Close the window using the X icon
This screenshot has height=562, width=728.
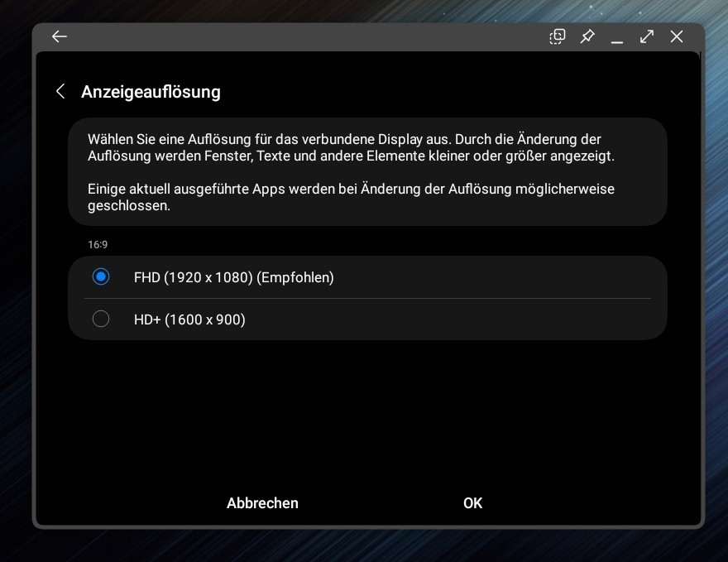677,36
